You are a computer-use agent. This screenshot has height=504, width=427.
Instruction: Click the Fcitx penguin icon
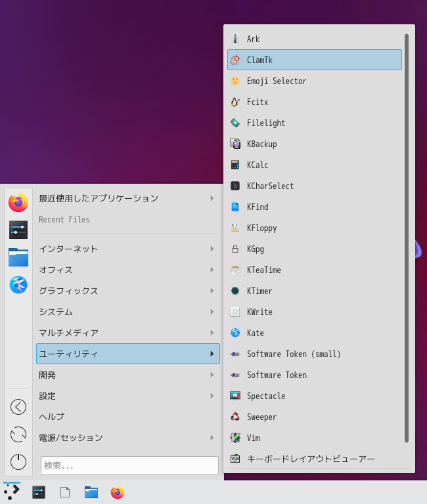tap(235, 102)
